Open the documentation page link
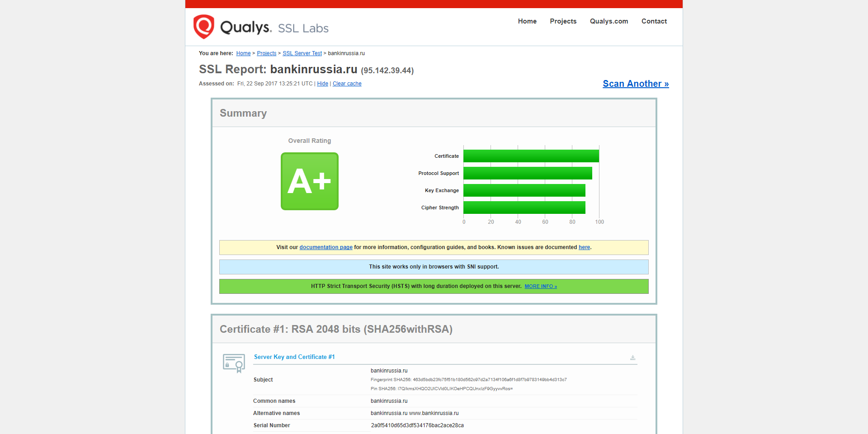This screenshot has height=434, width=868. click(x=325, y=247)
